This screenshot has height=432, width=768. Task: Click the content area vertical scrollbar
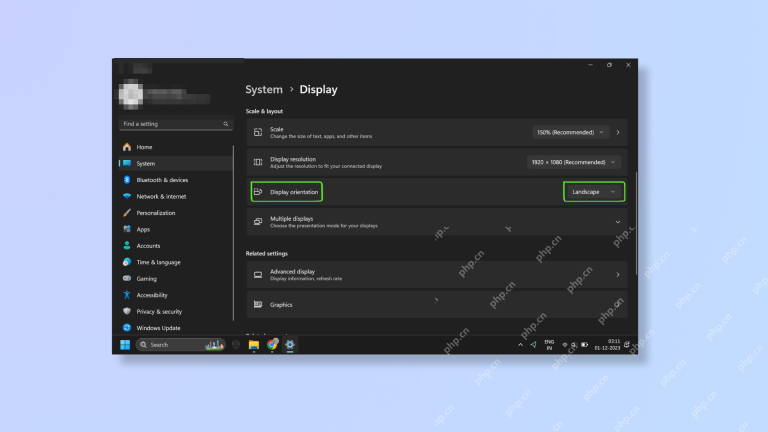[x=636, y=223]
